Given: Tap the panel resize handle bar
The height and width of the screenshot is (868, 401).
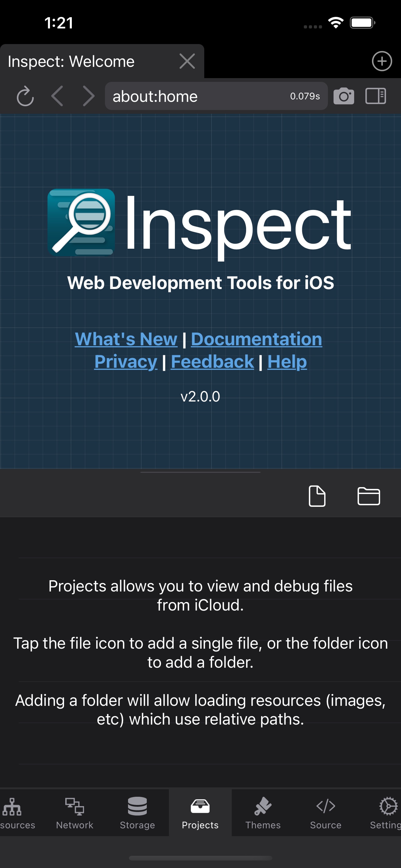Looking at the screenshot, I should click(200, 472).
